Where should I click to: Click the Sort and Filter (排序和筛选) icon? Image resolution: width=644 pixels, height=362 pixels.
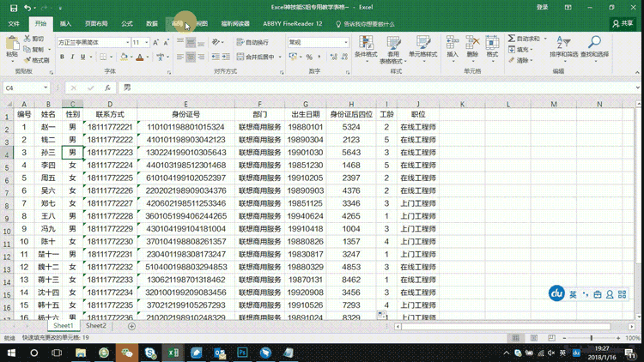[563, 48]
